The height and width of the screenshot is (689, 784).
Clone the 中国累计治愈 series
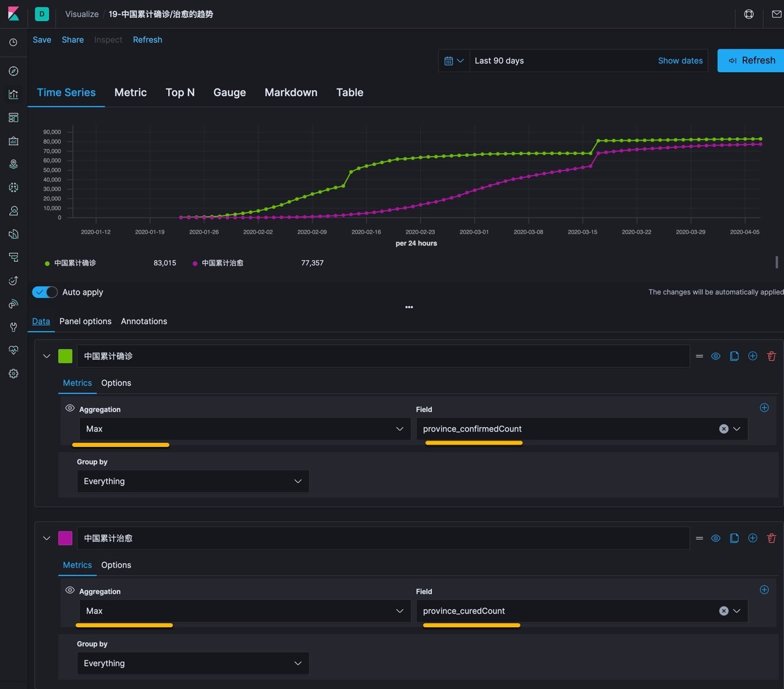coord(734,538)
